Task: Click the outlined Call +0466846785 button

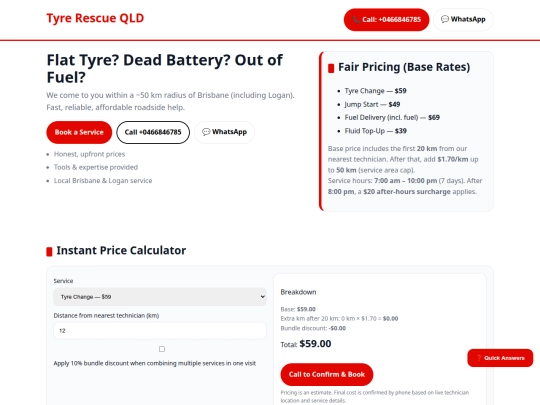Action: 153,132
